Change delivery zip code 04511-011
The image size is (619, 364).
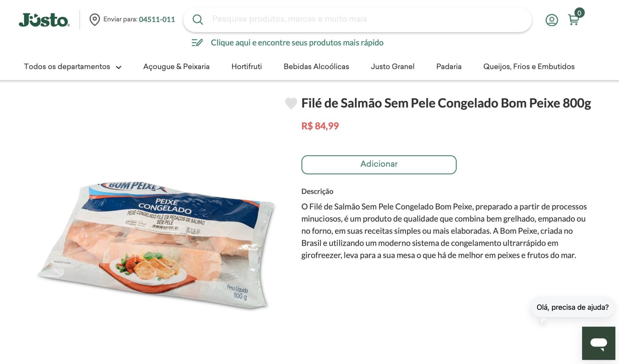coord(157,19)
